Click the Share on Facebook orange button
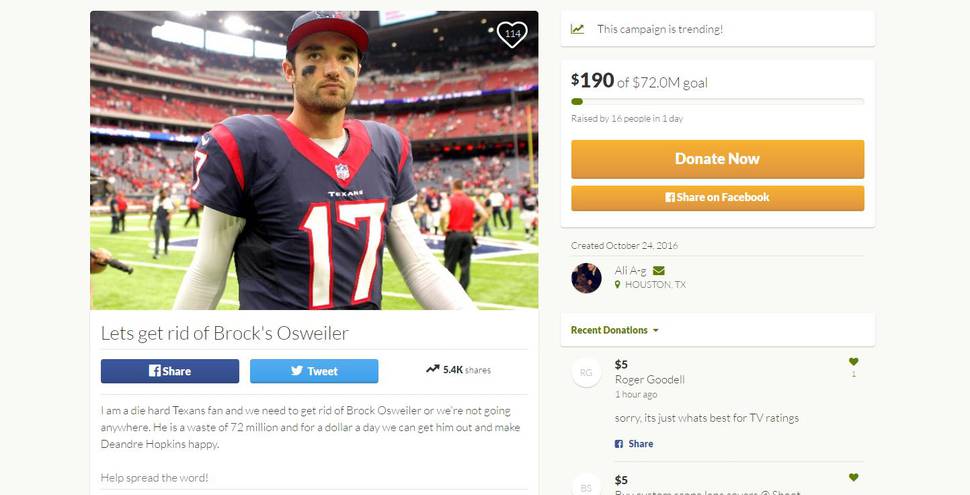This screenshot has width=970, height=495. (718, 198)
